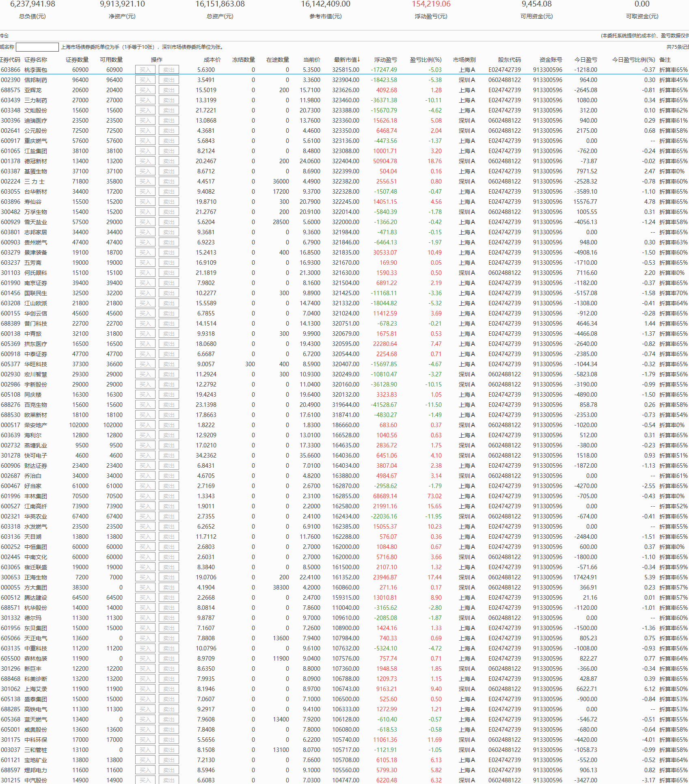Click the 备注 column header

(665, 60)
